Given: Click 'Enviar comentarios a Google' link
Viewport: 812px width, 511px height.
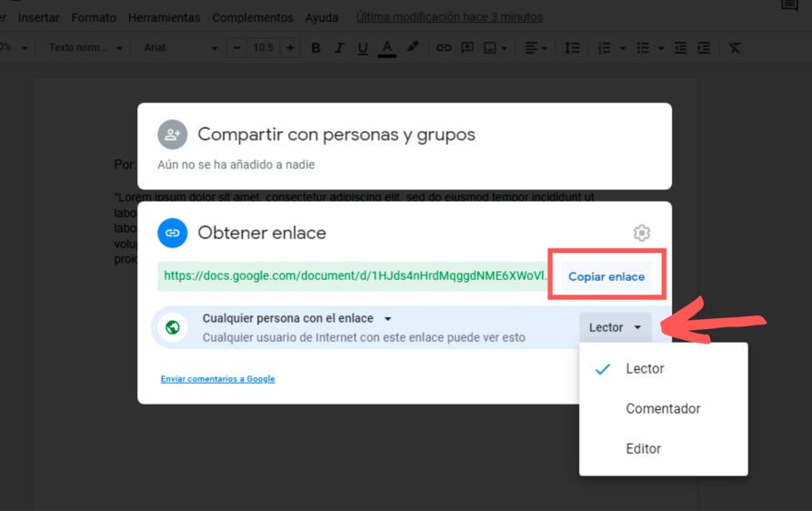Looking at the screenshot, I should [x=217, y=379].
